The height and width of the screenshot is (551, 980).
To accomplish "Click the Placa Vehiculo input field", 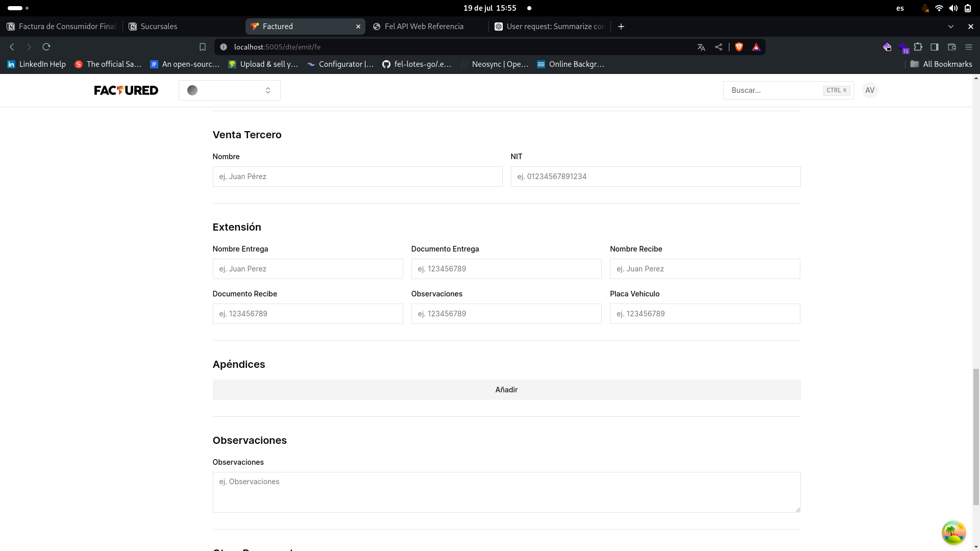I will pyautogui.click(x=704, y=314).
